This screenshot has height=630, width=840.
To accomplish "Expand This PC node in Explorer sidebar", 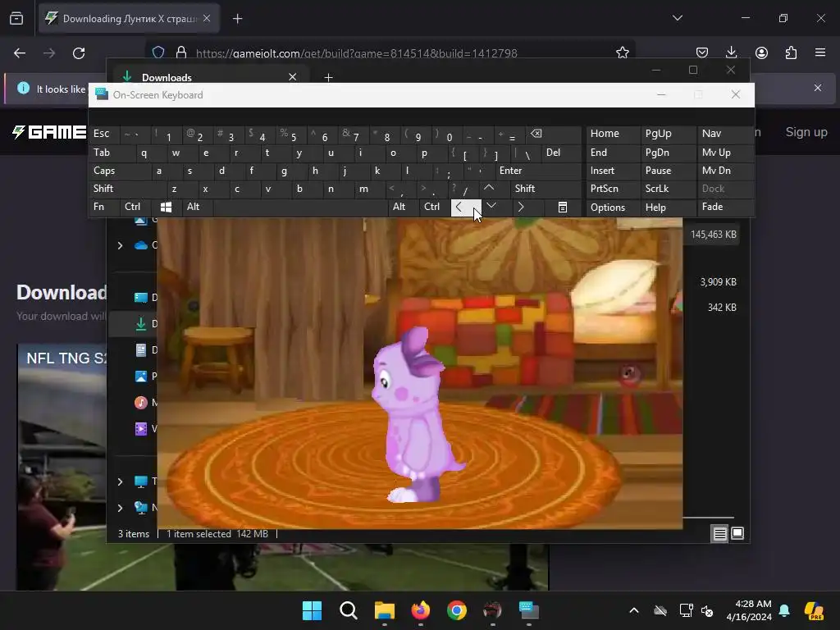I will pos(120,482).
